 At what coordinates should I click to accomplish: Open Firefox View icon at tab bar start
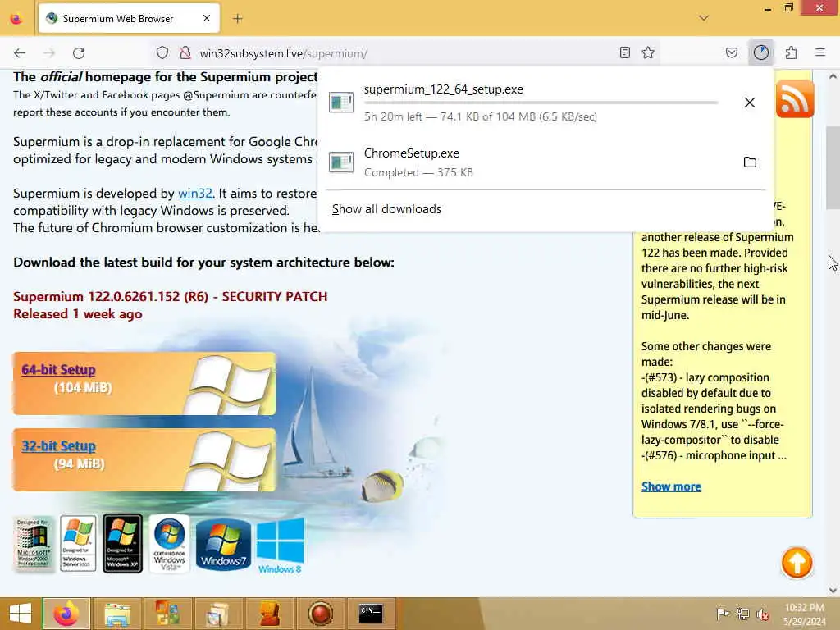tap(16, 19)
